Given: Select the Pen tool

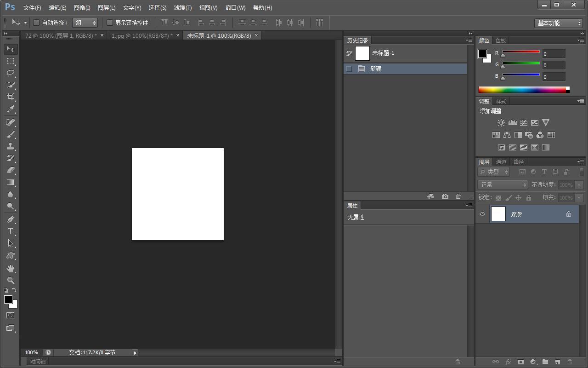Looking at the screenshot, I should [x=11, y=219].
